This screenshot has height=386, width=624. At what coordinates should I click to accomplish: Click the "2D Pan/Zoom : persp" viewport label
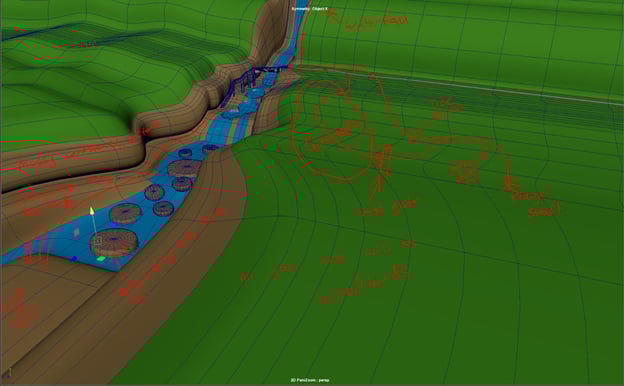coord(310,380)
